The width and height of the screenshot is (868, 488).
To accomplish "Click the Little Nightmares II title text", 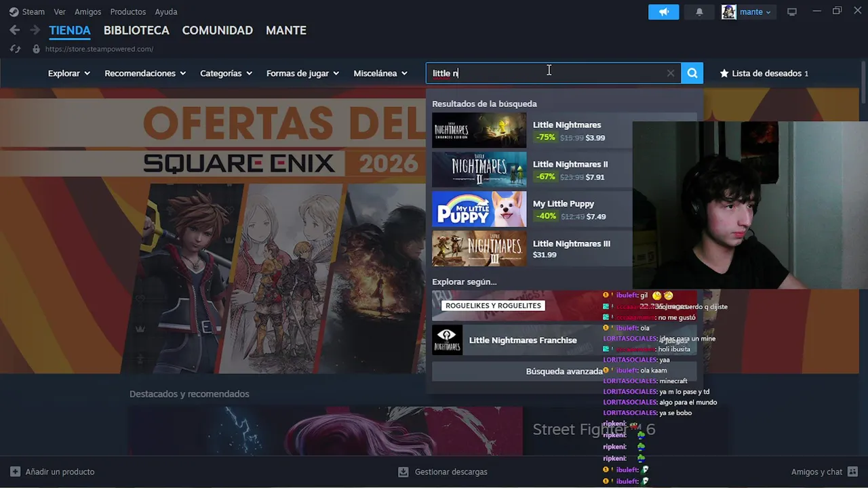I will tap(570, 164).
